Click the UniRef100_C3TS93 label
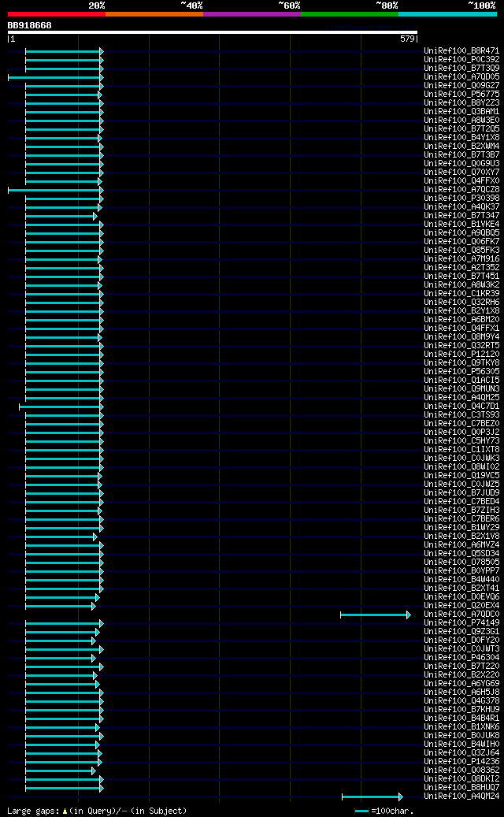Viewport: 504px width, 817px height. click(x=461, y=414)
